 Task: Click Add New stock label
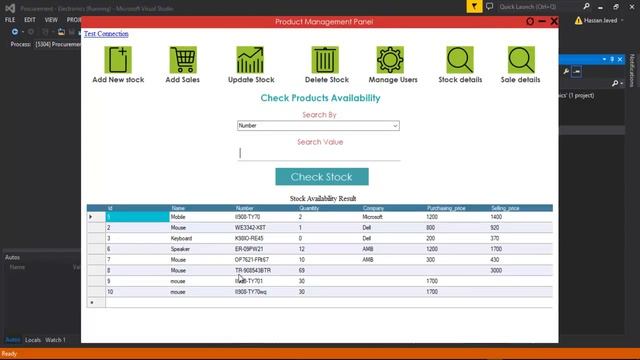118,80
